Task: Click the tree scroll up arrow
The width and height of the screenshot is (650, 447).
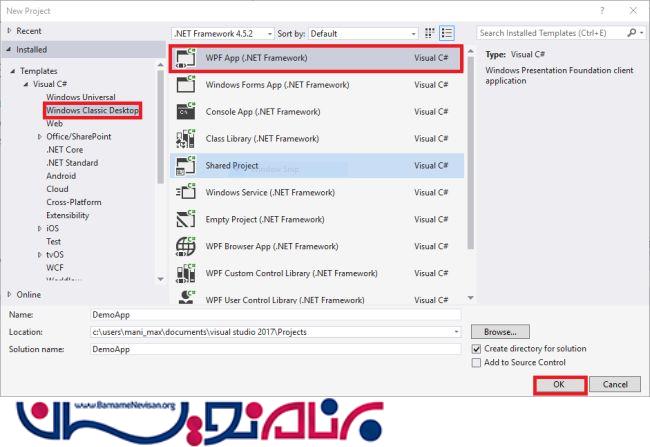Action: click(x=160, y=65)
